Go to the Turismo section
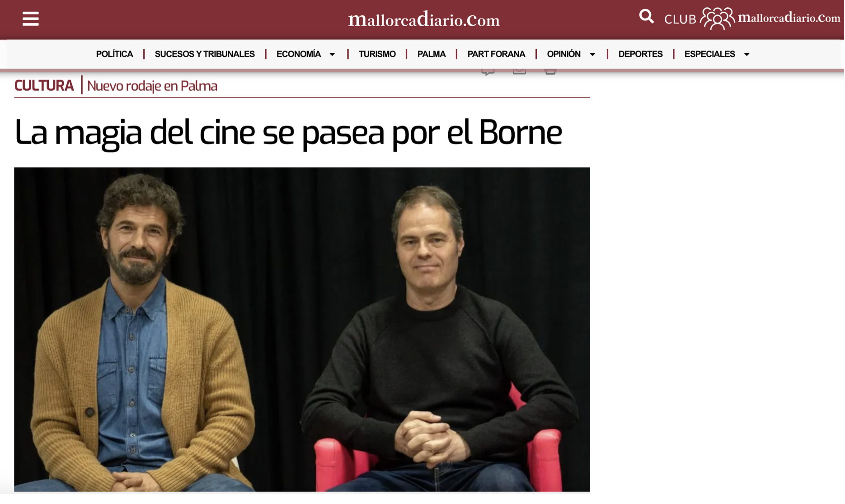Viewport: 845px width, 504px height. click(x=377, y=54)
